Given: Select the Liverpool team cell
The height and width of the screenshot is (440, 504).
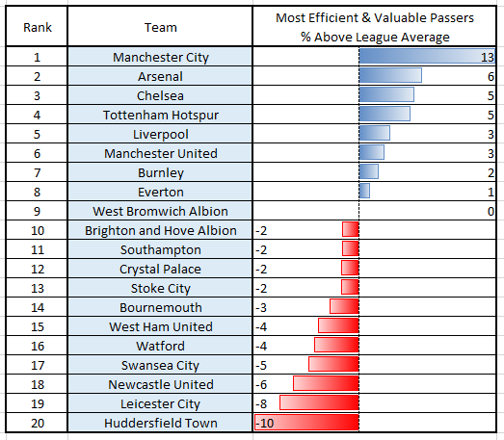Looking at the screenshot, I should pyautogui.click(x=160, y=134).
